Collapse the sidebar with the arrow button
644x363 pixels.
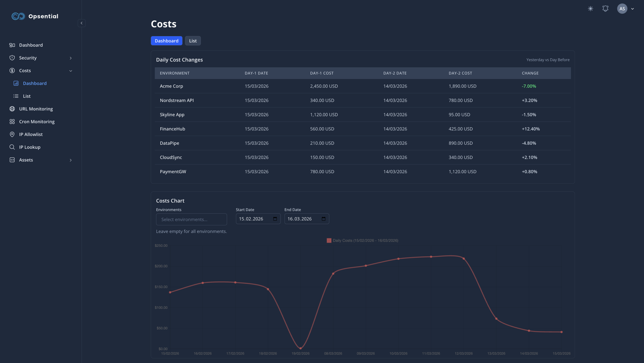pyautogui.click(x=81, y=23)
